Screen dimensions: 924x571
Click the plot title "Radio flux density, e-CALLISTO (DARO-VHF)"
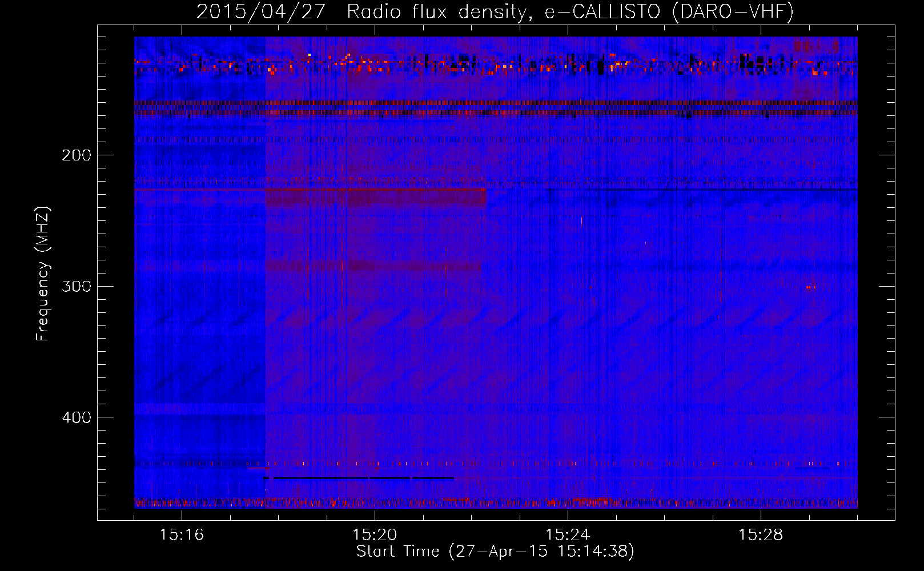570,11
